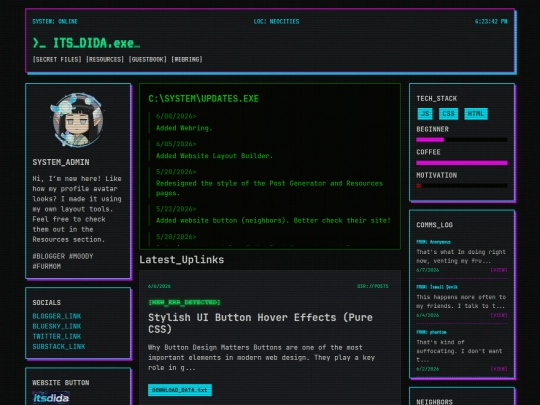
Task: Click the COFFEE progress bar
Action: point(462,163)
